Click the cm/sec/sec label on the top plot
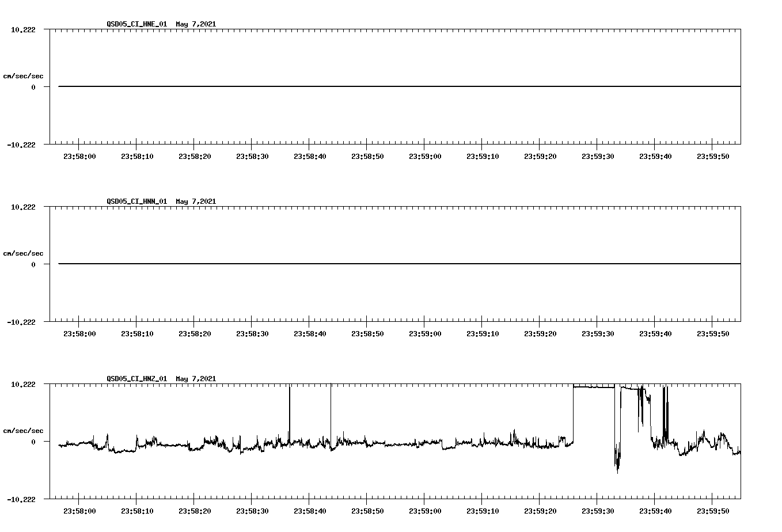The height and width of the screenshot is (532, 782). [x=23, y=74]
